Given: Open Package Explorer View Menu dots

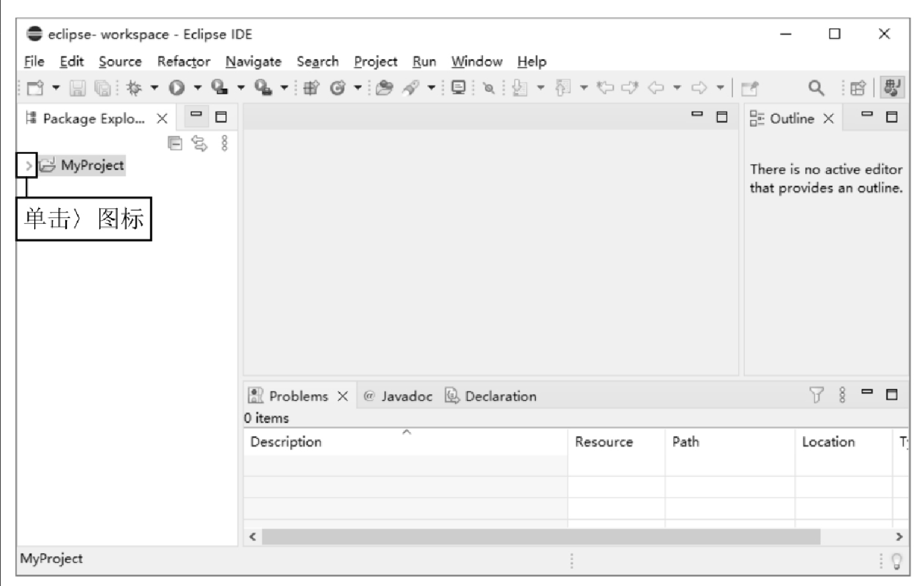Looking at the screenshot, I should 224,143.
